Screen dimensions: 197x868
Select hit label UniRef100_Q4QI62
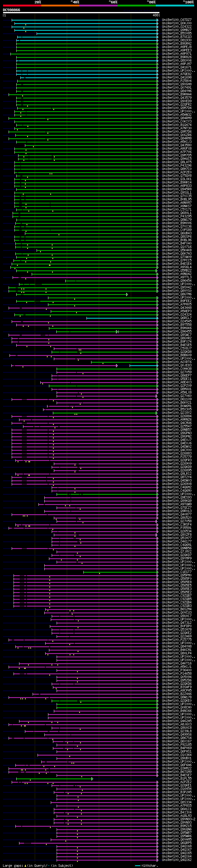click(177, 860)
